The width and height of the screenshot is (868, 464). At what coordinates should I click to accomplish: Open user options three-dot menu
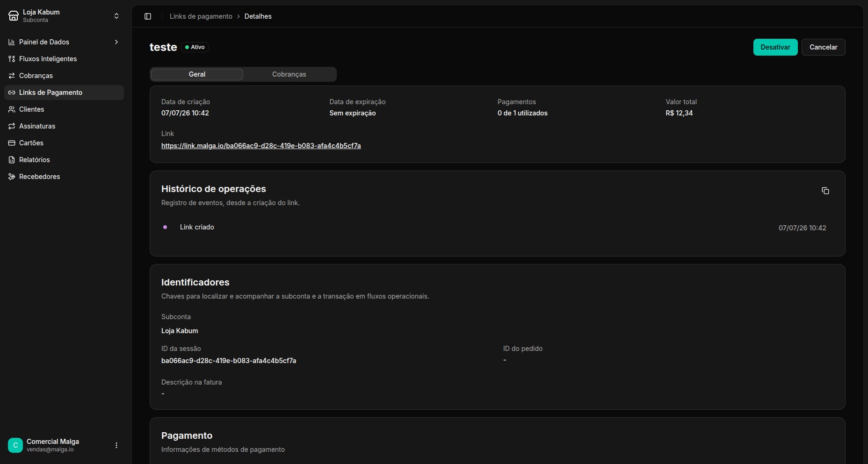(116, 445)
